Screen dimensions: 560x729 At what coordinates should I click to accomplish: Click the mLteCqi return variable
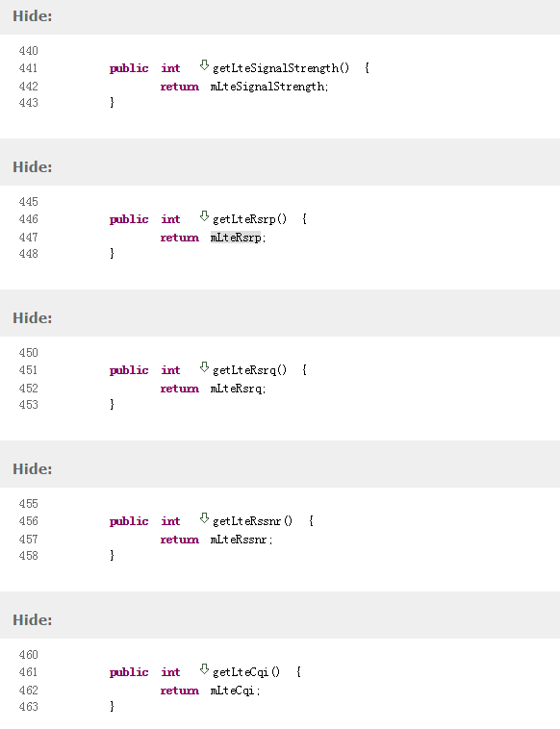pos(232,691)
